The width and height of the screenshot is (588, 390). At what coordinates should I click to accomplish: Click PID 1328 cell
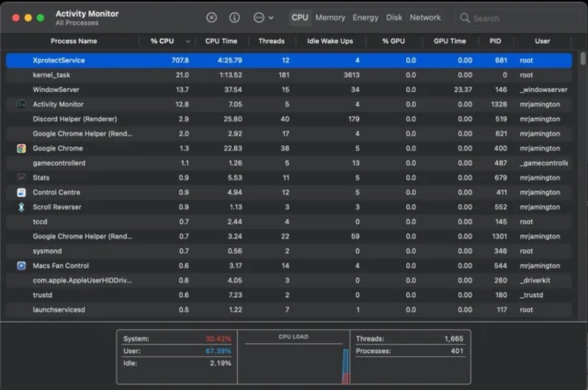tap(499, 104)
